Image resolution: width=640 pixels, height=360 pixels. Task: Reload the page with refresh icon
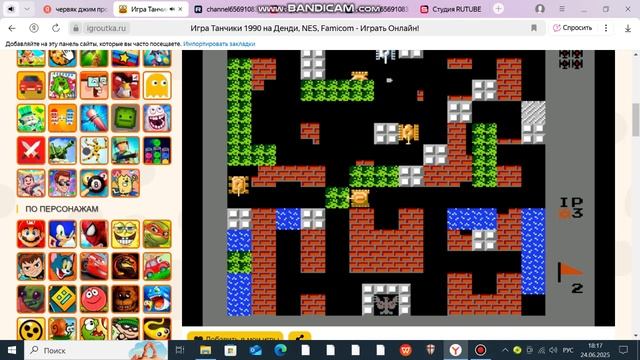[56, 28]
